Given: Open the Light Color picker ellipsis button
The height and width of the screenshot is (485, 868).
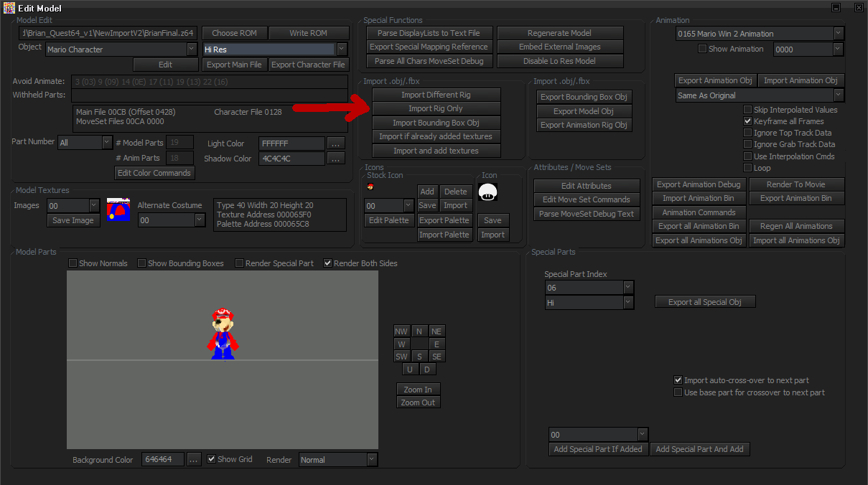Looking at the screenshot, I should click(336, 144).
